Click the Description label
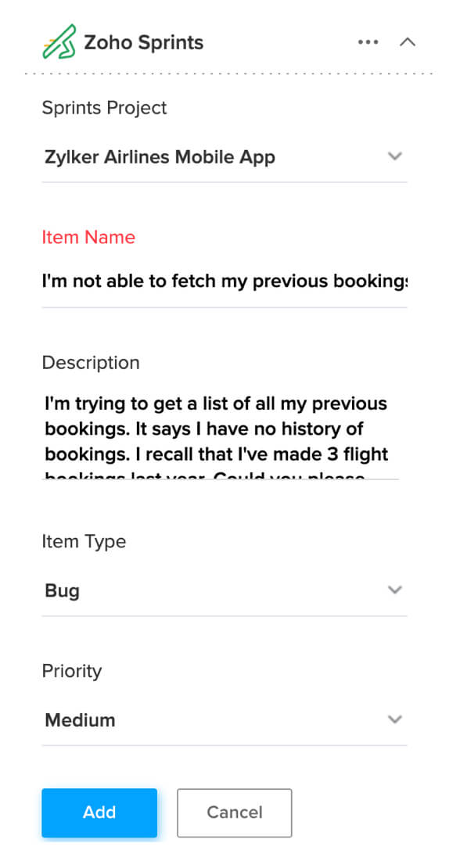 91,363
